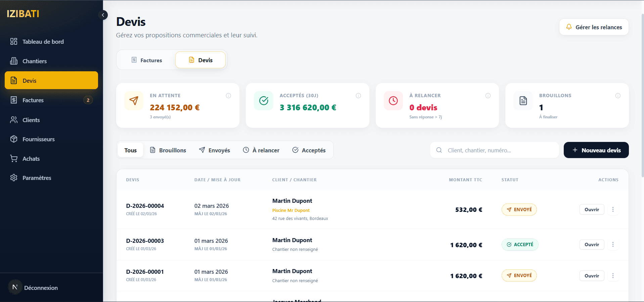Click the info icon on Acceptés card
Viewport: 644px width, 302px height.
[358, 96]
